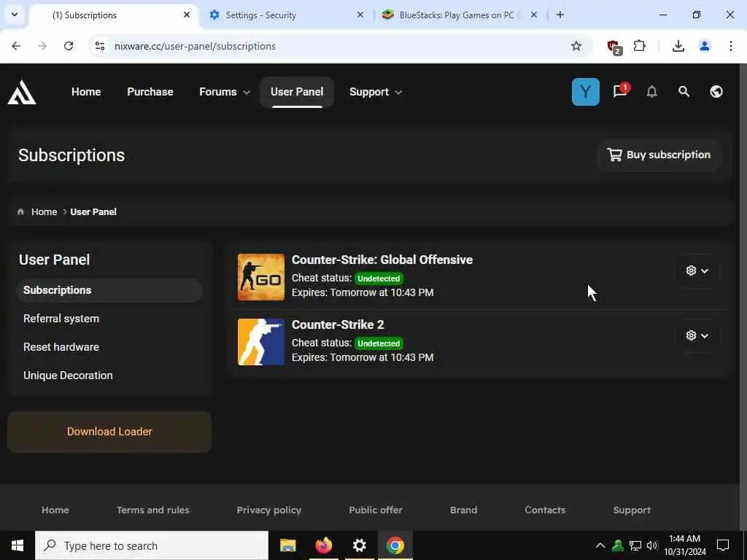Viewport: 747px width, 560px height.
Task: Open the Windows notification center
Action: coord(723,545)
